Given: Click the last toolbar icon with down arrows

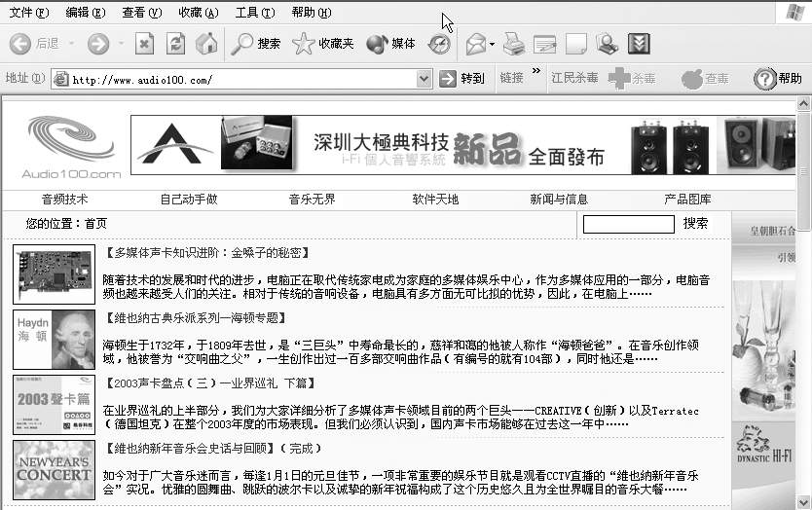Looking at the screenshot, I should [x=639, y=44].
